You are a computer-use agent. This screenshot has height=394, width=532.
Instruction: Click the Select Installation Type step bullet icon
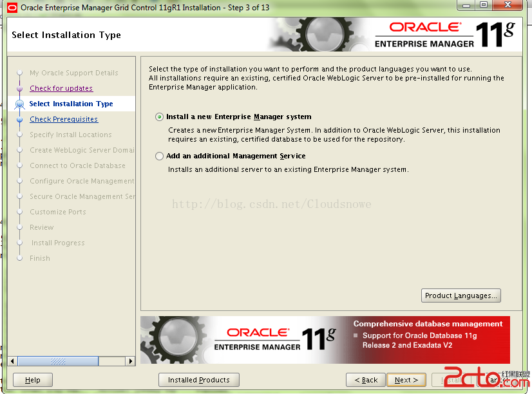pyautogui.click(x=20, y=104)
